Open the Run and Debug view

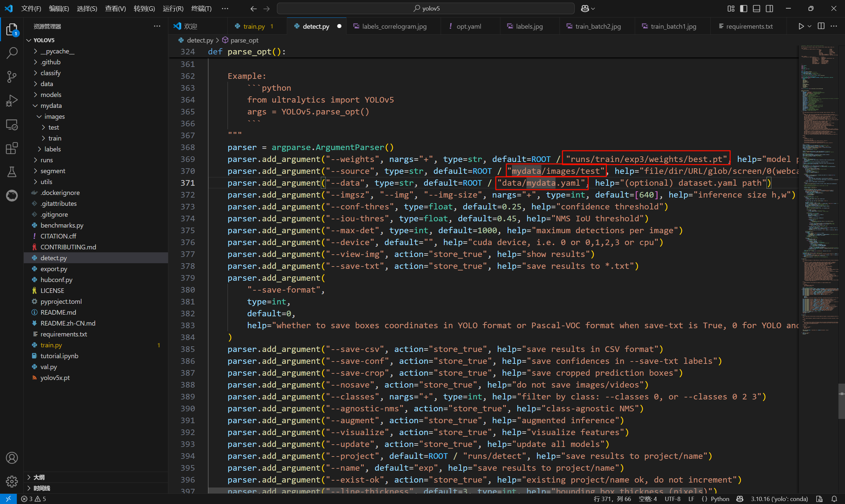pyautogui.click(x=12, y=101)
